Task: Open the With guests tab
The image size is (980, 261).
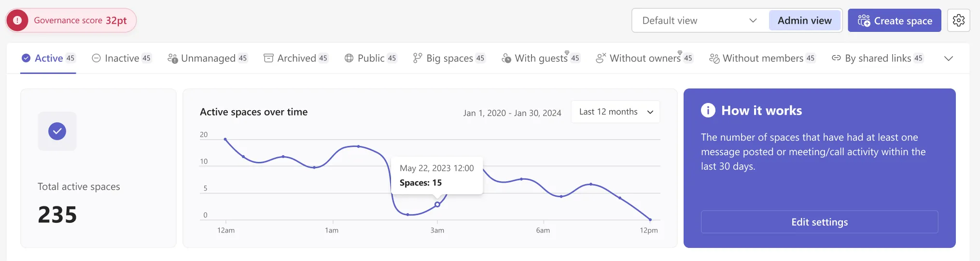Action: click(540, 58)
